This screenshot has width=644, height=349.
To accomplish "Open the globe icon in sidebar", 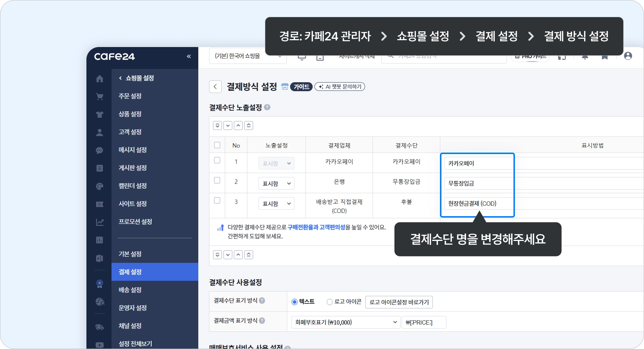I will [x=100, y=302].
